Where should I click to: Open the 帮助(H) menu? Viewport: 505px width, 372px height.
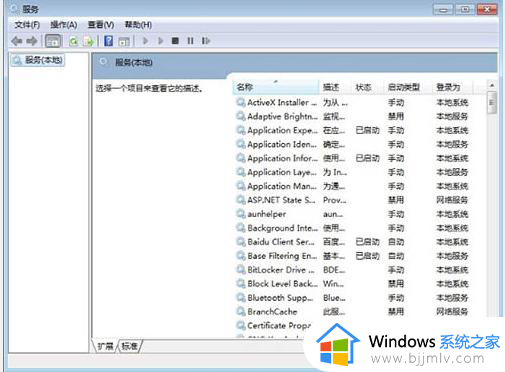(x=138, y=25)
